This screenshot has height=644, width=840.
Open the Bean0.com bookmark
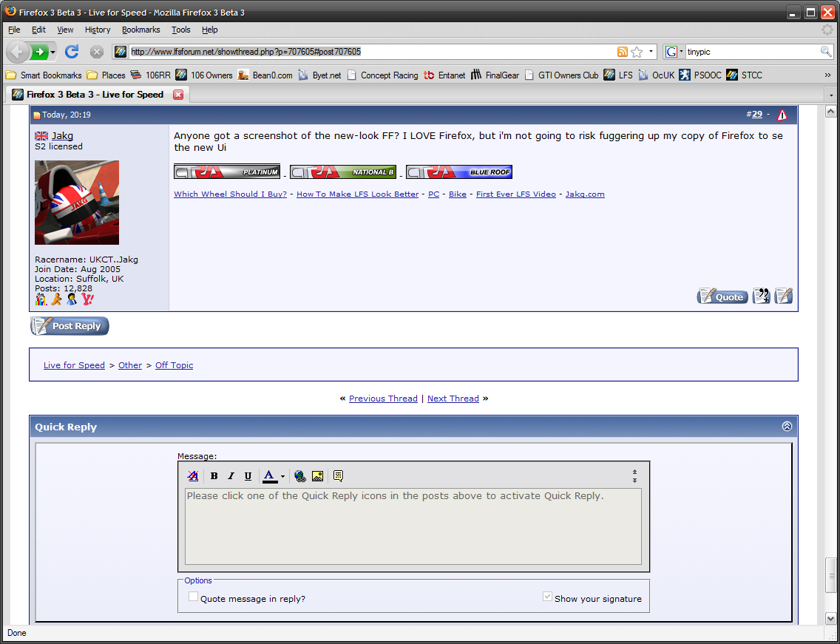tap(265, 75)
